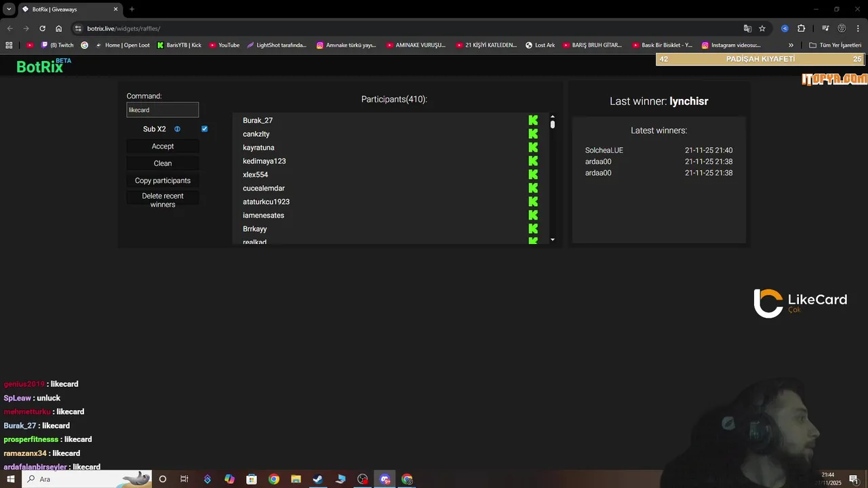
Task: Click the PADİŞAH KIYAFETİ progress bar
Action: tap(760, 60)
